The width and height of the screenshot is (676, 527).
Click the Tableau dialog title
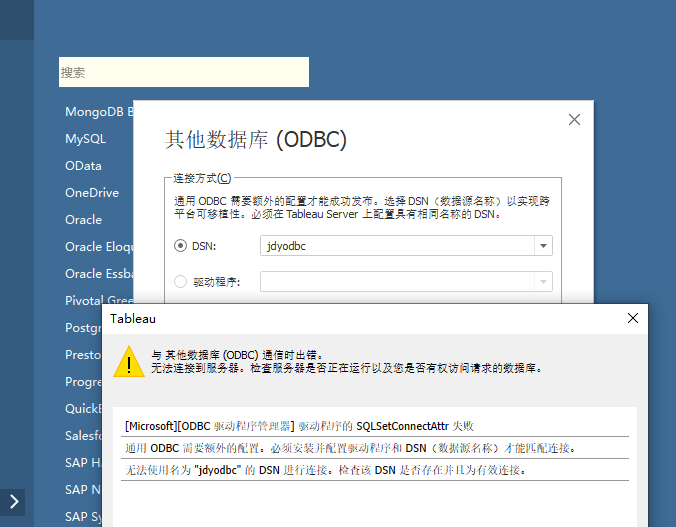coord(133,319)
